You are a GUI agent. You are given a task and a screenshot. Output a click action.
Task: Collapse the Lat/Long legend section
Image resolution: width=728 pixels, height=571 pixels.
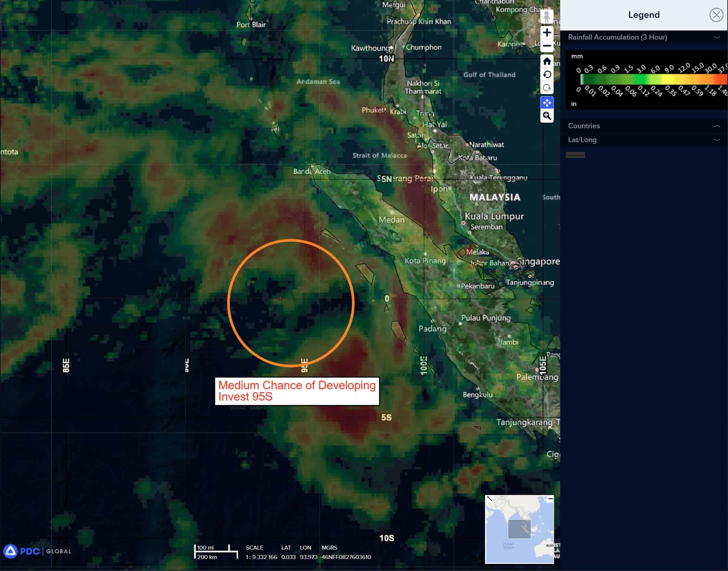click(716, 140)
